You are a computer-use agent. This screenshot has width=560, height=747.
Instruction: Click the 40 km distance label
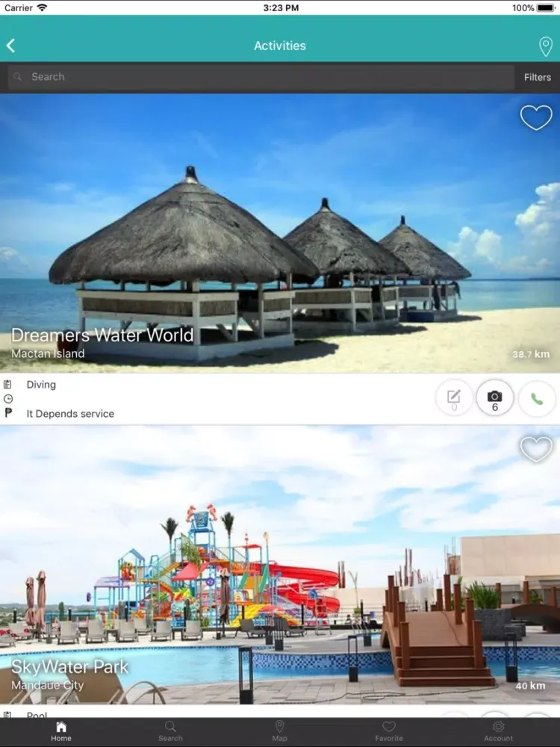point(530,686)
